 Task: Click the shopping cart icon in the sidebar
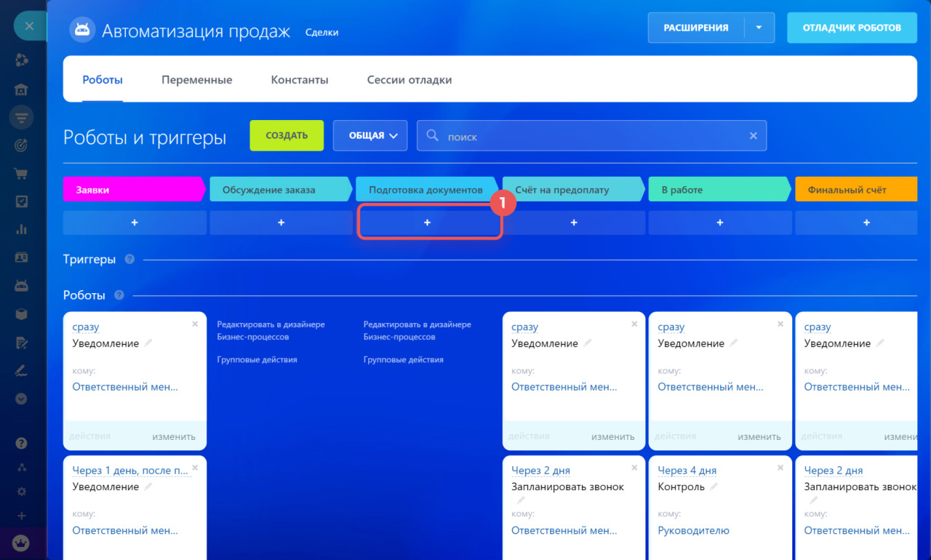point(21,174)
